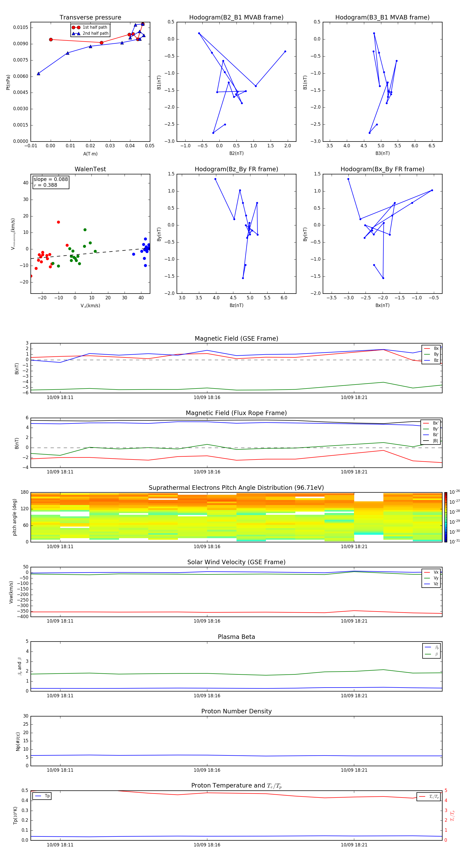This screenshot has width=473, height=868.
Task: Click the "10/09 18:21" tick under Proton Number Density
Action: (354, 770)
